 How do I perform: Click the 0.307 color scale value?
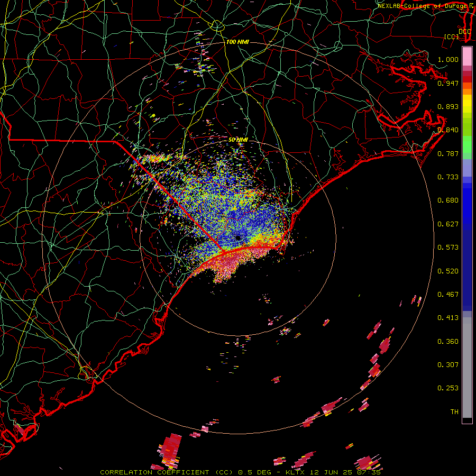pos(448,364)
